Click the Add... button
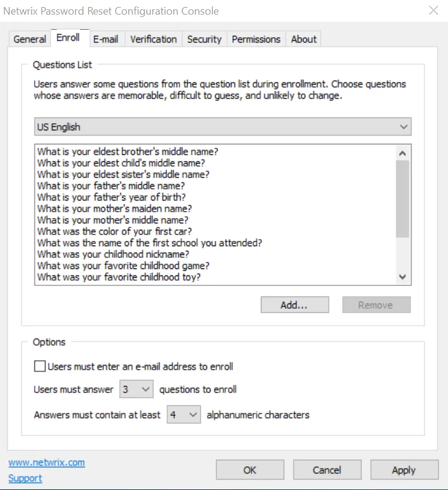This screenshot has height=490, width=448. [295, 305]
